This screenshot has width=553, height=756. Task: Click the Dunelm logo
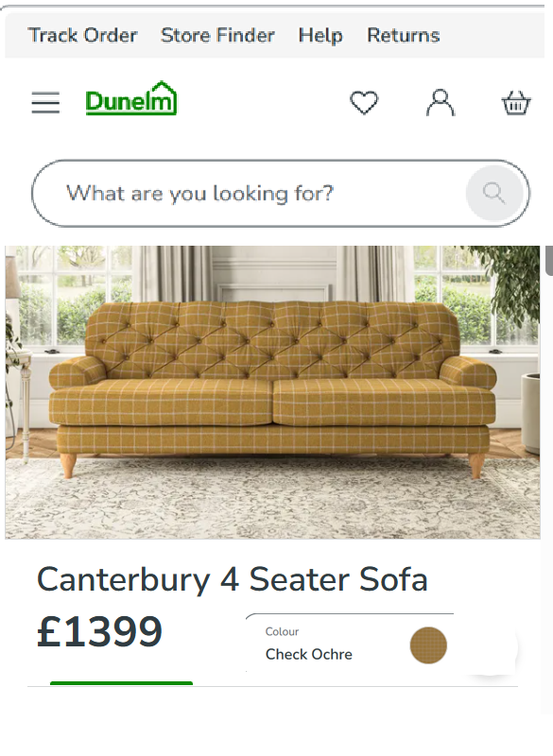click(x=130, y=101)
